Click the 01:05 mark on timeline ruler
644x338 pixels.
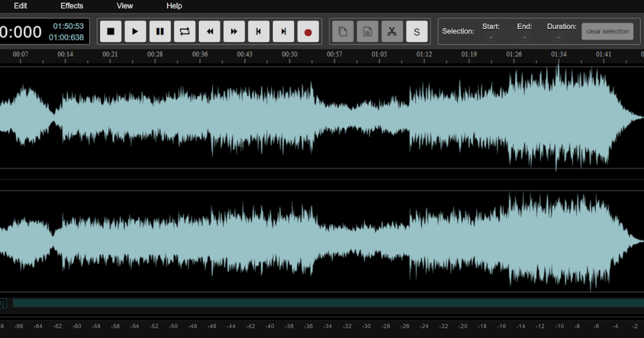pos(379,55)
